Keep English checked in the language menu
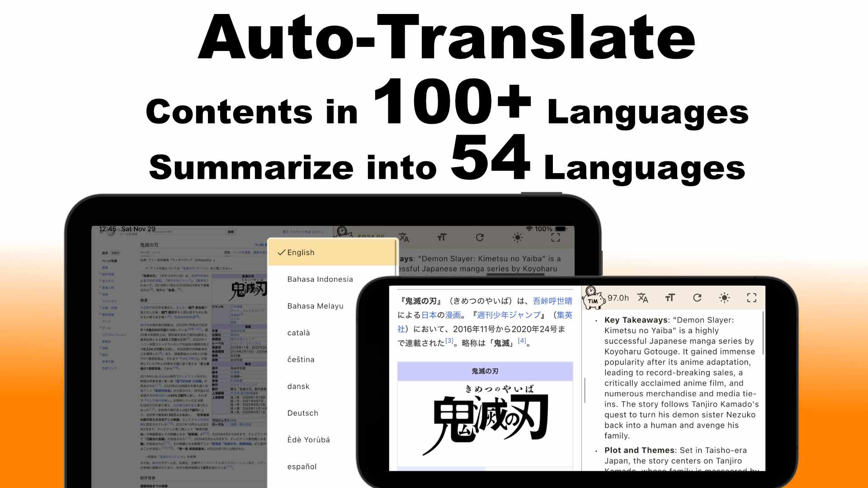Image resolution: width=868 pixels, height=488 pixels. coord(301,253)
